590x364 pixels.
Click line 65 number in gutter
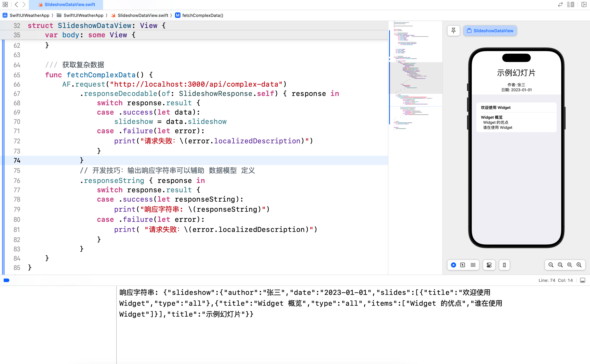17,75
